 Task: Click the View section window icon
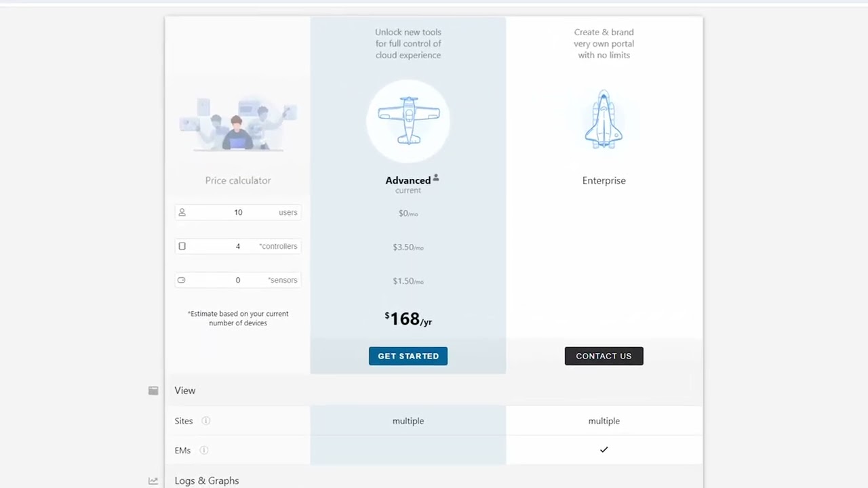tap(153, 390)
